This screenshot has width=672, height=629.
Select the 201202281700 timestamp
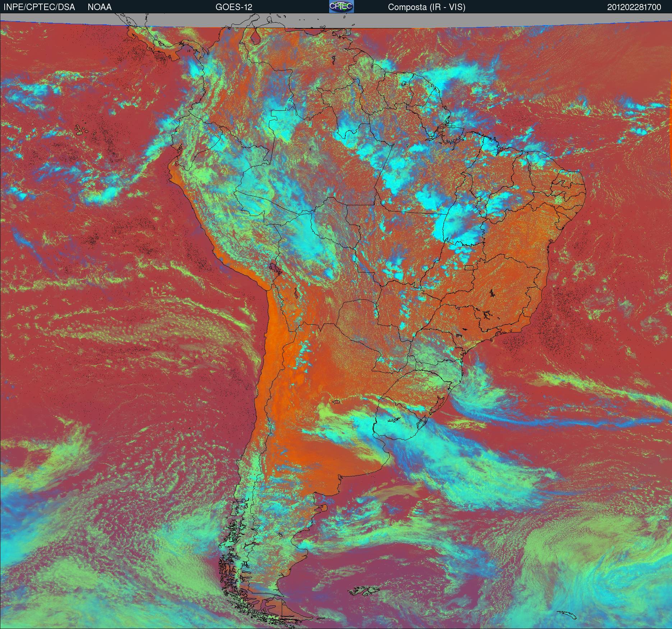634,7
